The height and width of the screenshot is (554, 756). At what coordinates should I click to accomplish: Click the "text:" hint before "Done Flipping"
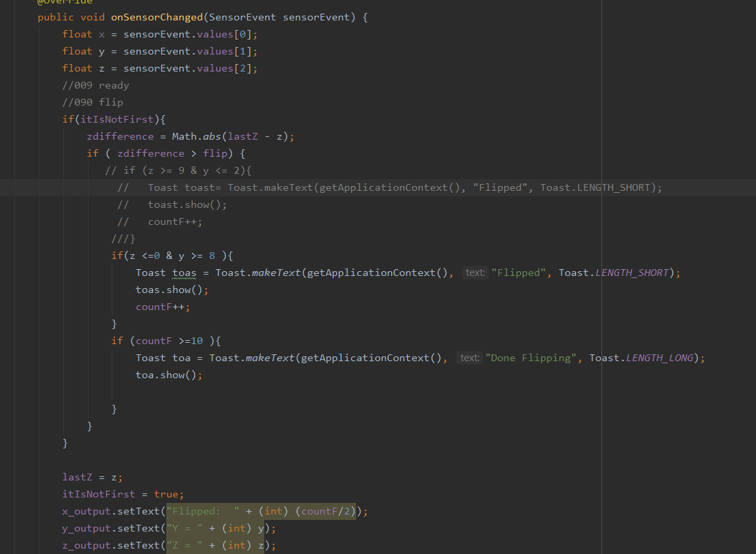click(469, 358)
